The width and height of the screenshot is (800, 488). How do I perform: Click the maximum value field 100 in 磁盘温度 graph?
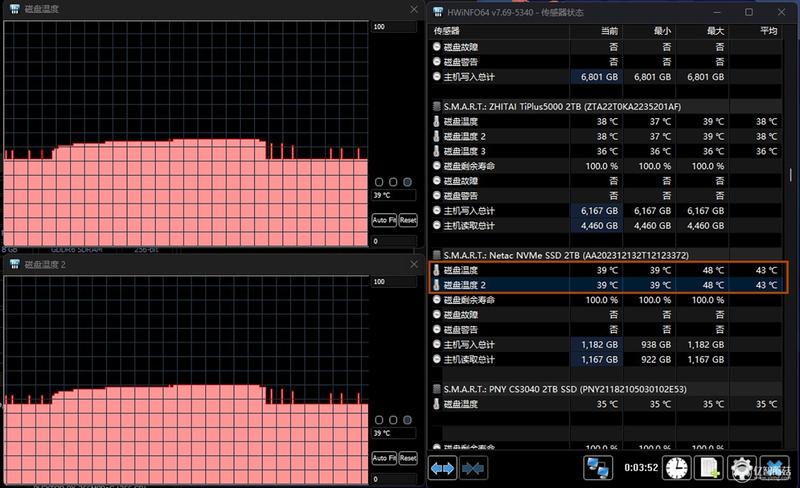394,27
